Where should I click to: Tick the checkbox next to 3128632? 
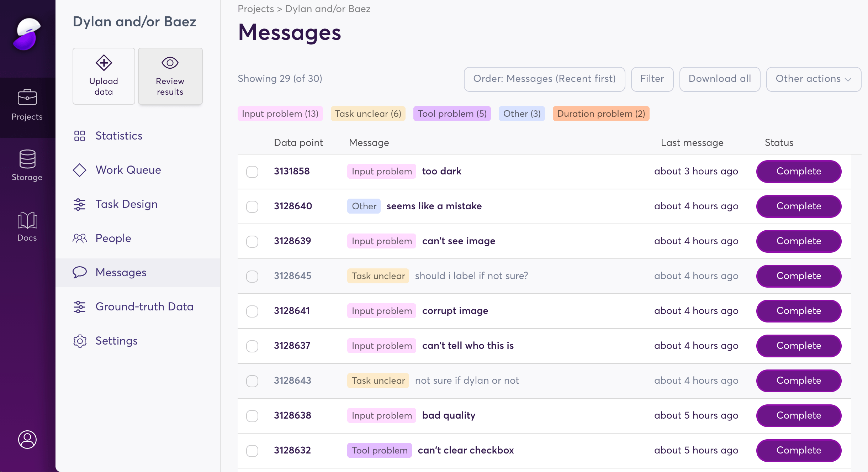click(x=252, y=450)
